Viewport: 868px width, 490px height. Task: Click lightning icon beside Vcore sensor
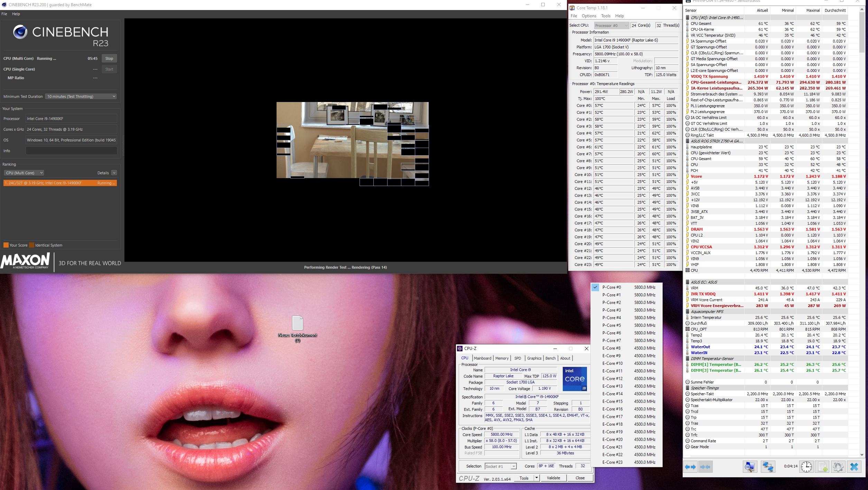687,176
